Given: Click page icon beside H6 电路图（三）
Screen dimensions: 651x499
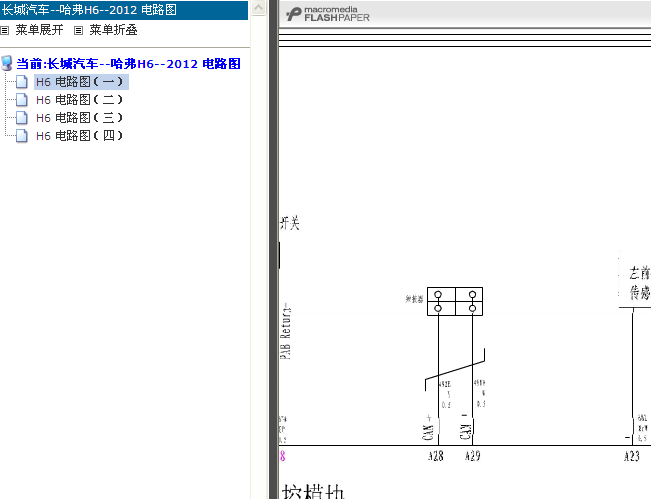Looking at the screenshot, I should 22,118.
